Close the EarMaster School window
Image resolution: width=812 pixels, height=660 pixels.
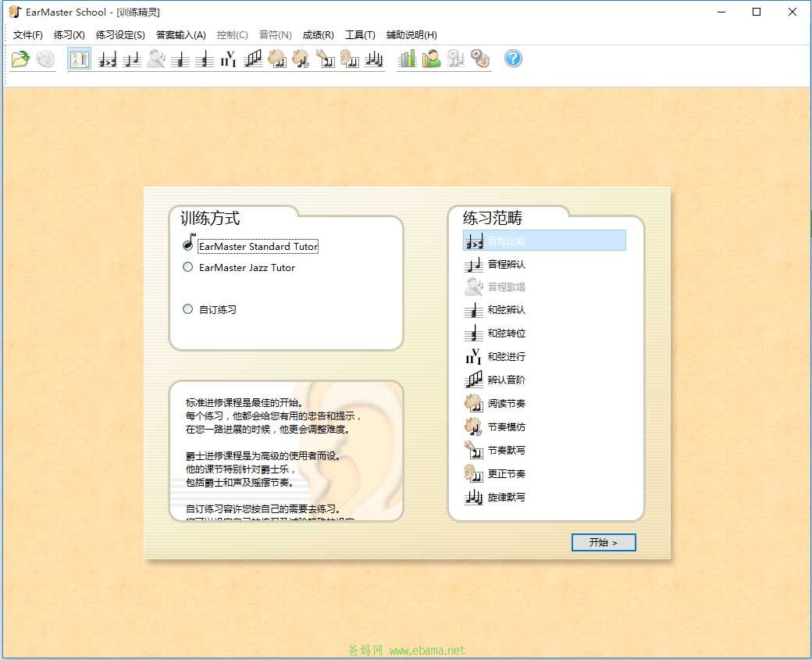[x=792, y=12]
